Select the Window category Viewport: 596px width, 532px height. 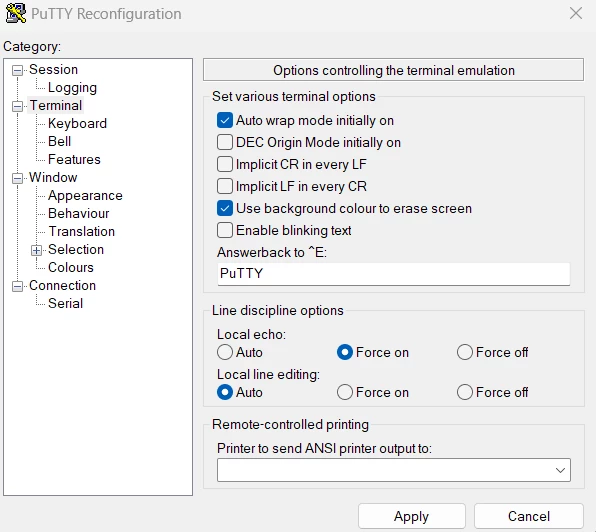[53, 177]
